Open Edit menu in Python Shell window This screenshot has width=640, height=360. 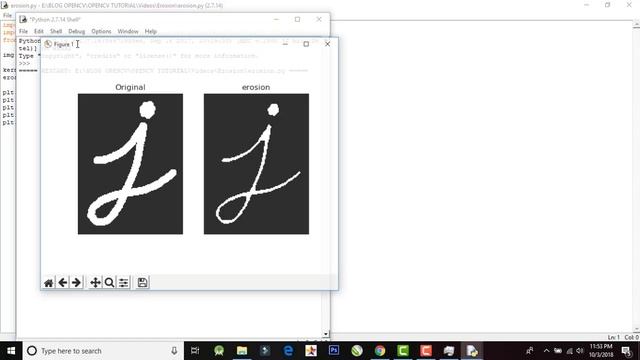point(39,31)
